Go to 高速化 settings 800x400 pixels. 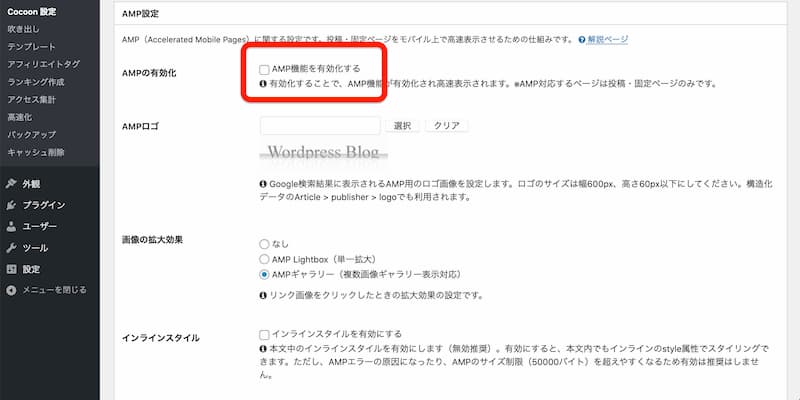point(19,117)
